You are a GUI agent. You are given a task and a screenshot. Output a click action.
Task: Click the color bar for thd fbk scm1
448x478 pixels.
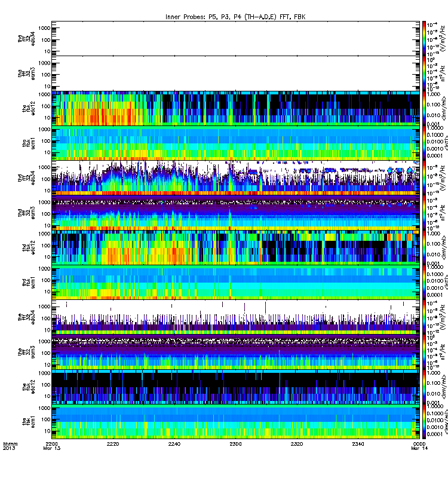(424, 283)
